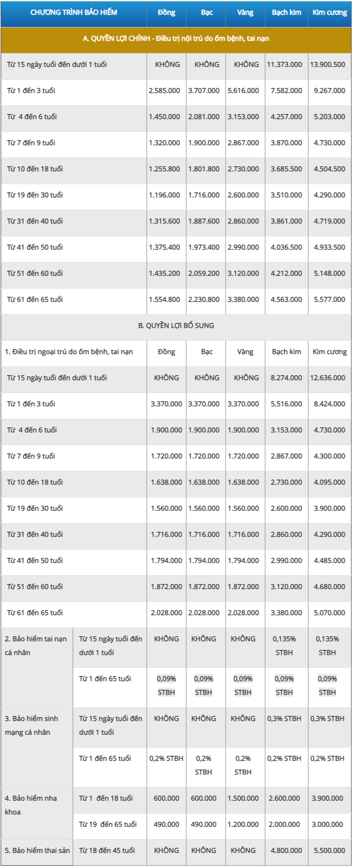Click the "CHƯƠNG TRÌNH BẢO HIỂM" header cell
Viewport: 355px width, 868px height.
(74, 13)
